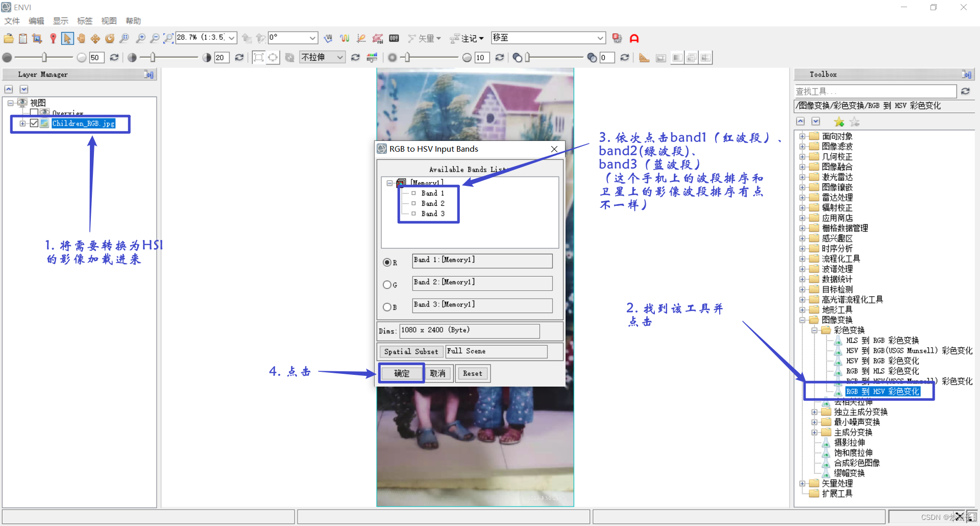Select Band 1 in Available Bands List
This screenshot has width=980, height=526.
pyautogui.click(x=433, y=194)
